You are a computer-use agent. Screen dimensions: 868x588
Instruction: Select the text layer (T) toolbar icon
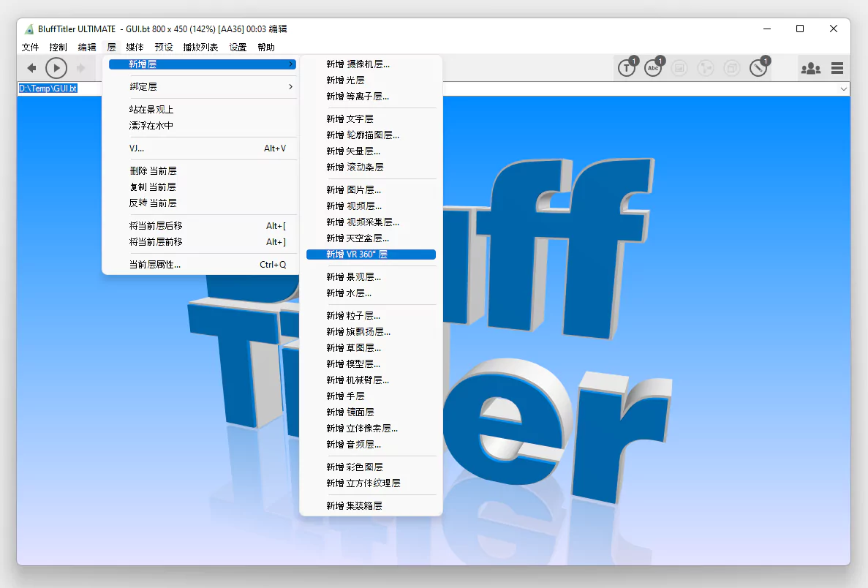pos(627,67)
